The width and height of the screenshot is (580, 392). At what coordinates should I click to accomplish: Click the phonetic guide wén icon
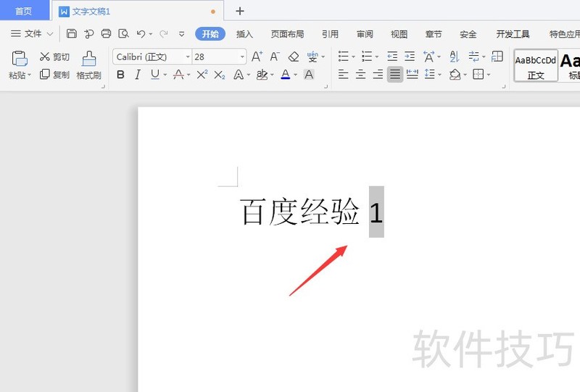[312, 57]
